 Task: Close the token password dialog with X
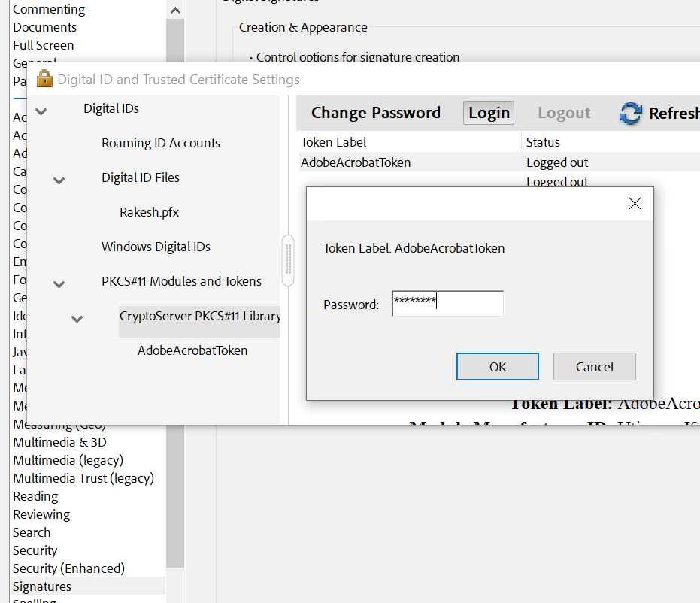pyautogui.click(x=635, y=204)
